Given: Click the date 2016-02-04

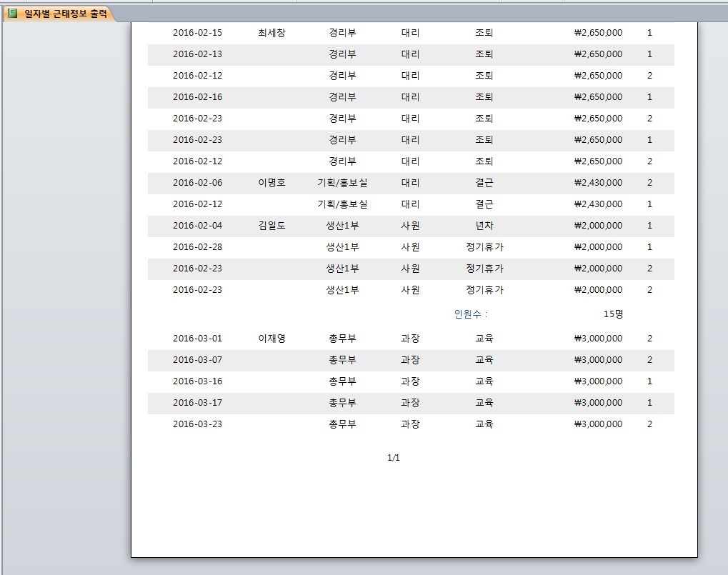Looking at the screenshot, I should pyautogui.click(x=197, y=225).
